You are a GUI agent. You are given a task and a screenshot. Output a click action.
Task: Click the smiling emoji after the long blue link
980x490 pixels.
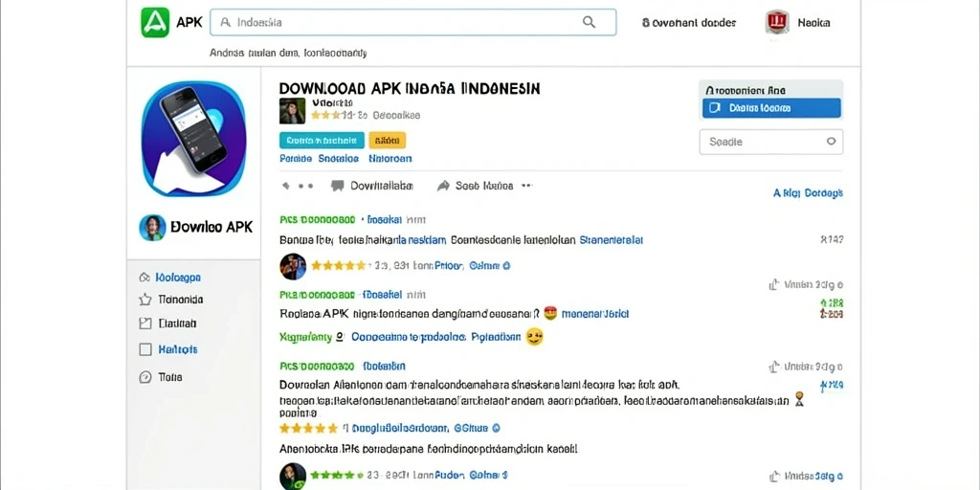(x=534, y=337)
